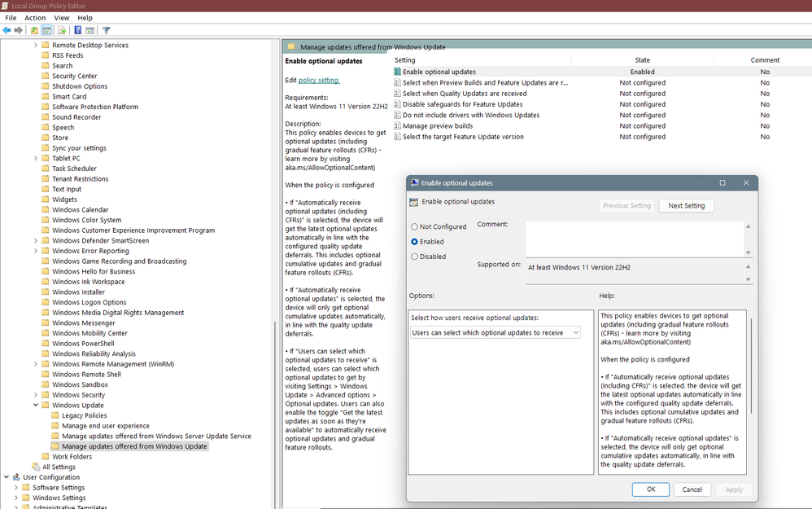Image resolution: width=812 pixels, height=509 pixels.
Task: Click the Back arrow in the toolbar
Action: click(x=7, y=31)
